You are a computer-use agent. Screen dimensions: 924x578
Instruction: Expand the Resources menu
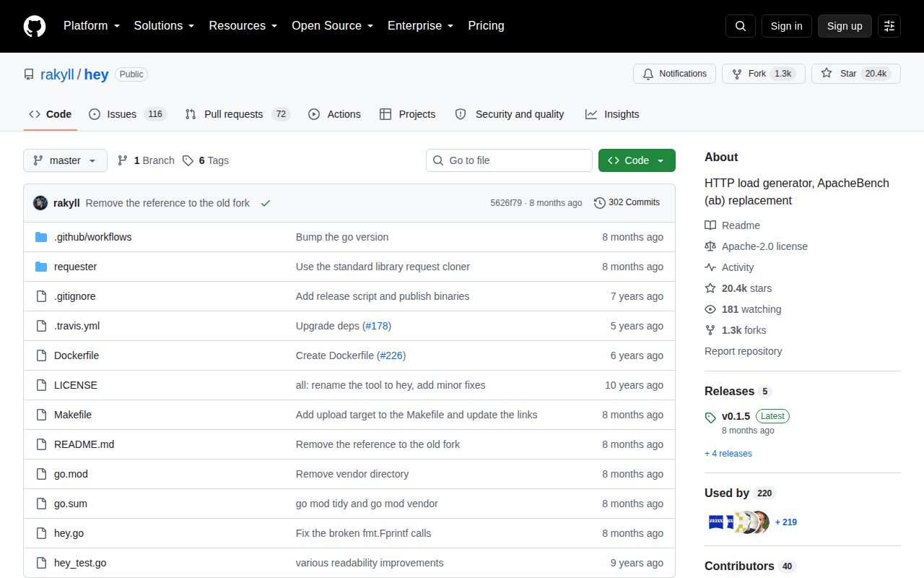point(243,26)
